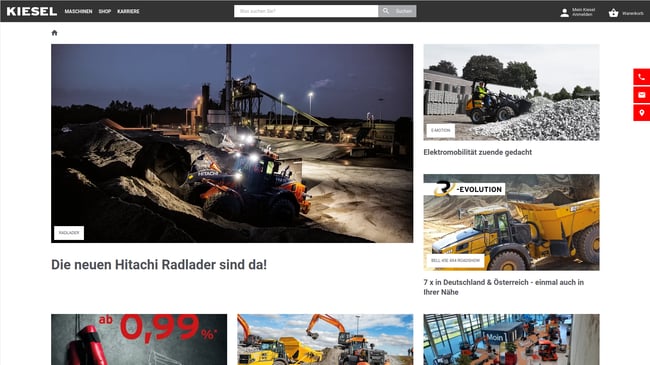Click the E-MOTION tag label
The width and height of the screenshot is (650, 365).
440,131
